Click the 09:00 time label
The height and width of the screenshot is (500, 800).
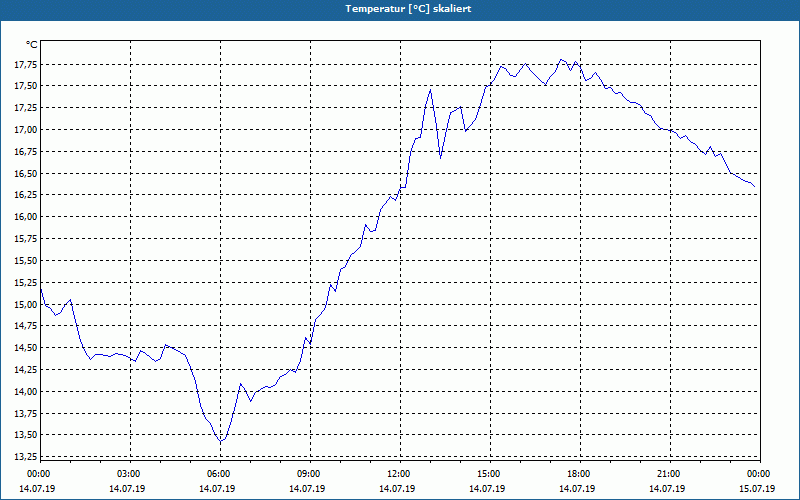310,474
